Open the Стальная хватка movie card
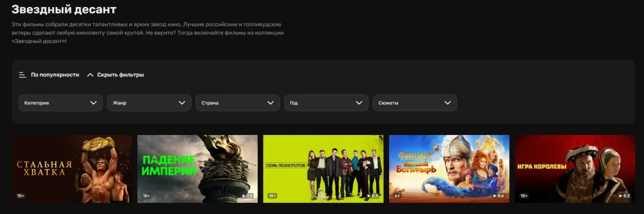Image resolution: width=644 pixels, height=214 pixels. point(72,169)
